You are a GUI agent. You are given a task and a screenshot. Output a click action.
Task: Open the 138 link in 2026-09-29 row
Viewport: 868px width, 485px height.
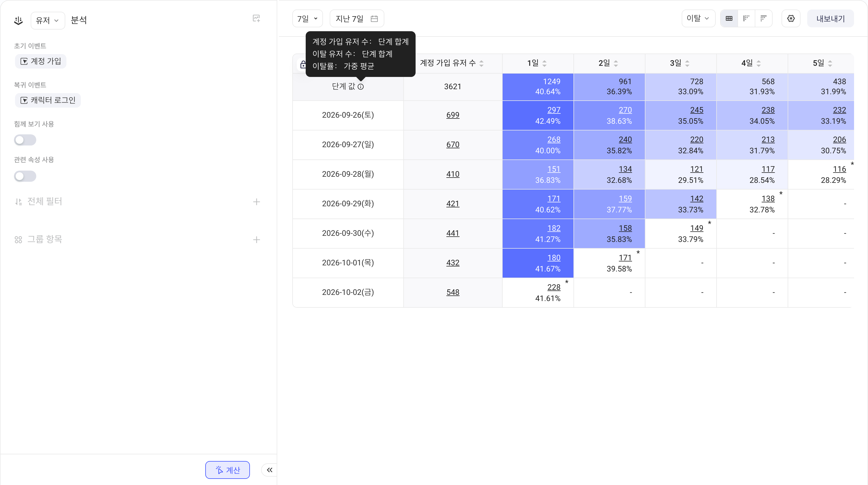tap(768, 199)
